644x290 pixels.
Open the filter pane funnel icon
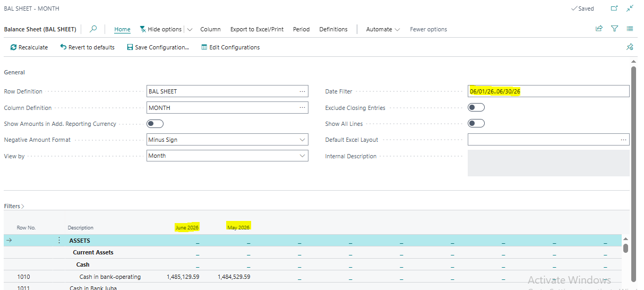tap(614, 29)
